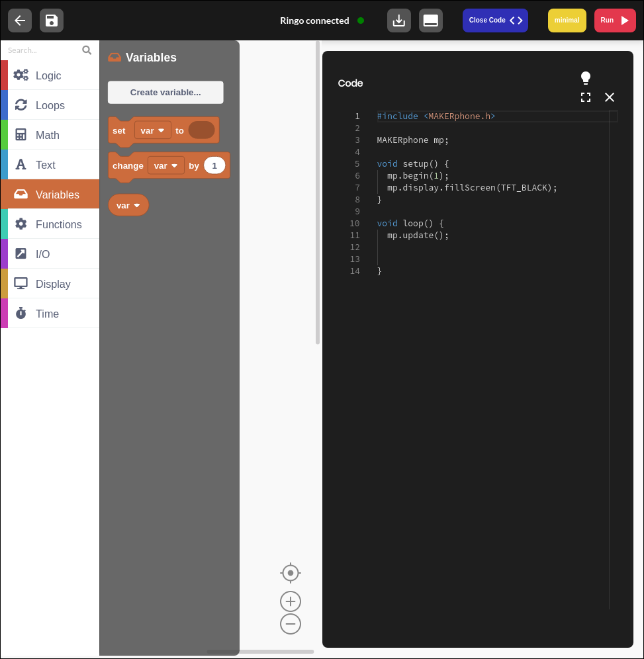Click the Create variable... button
This screenshot has height=659, width=644.
click(x=165, y=93)
